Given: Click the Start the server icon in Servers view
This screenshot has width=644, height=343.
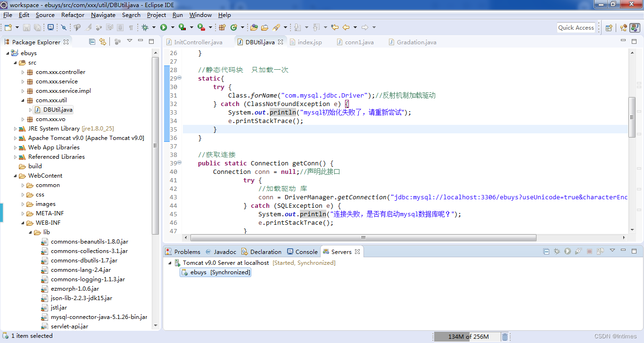Looking at the screenshot, I should click(568, 251).
